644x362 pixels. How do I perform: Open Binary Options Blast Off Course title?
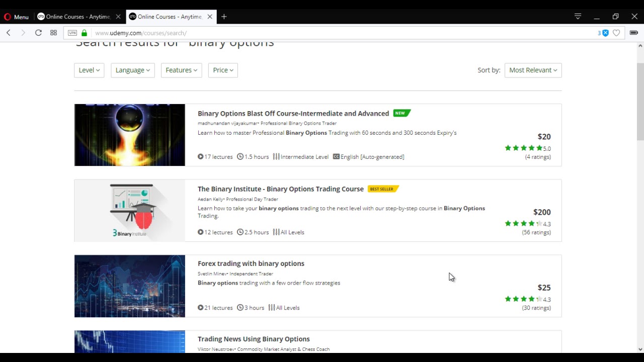293,113
